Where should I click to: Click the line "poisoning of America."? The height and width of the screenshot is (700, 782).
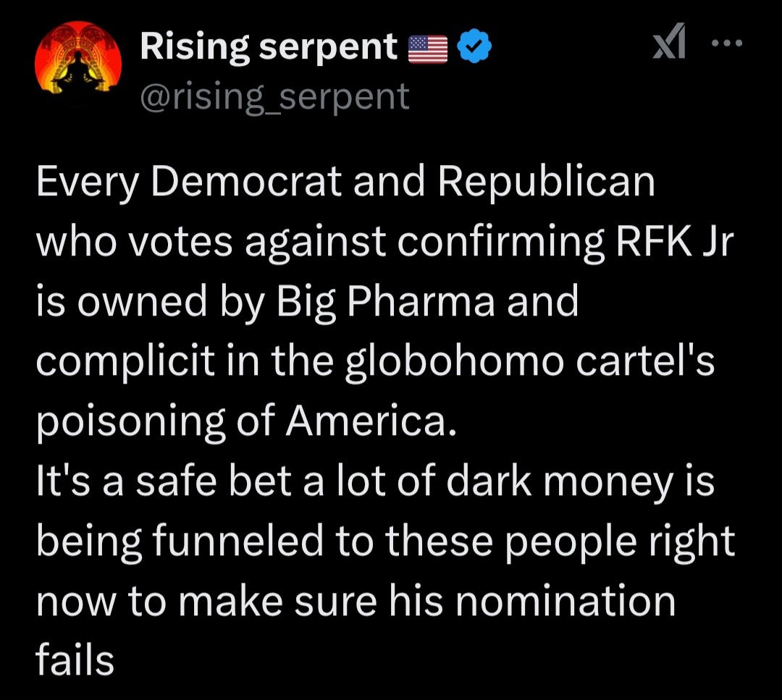(246, 421)
